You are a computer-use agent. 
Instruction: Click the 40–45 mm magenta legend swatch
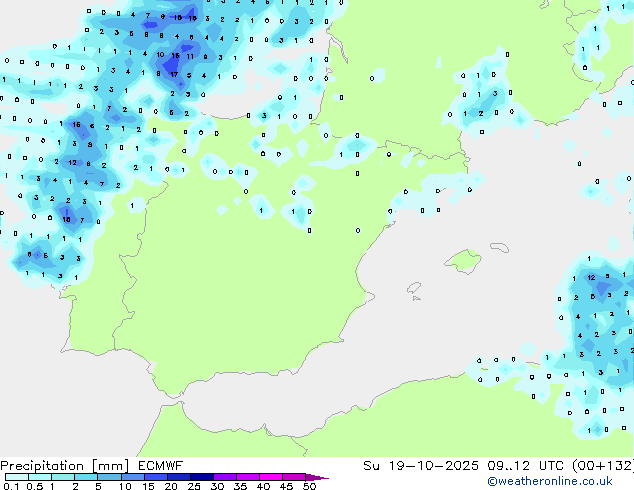(271, 477)
